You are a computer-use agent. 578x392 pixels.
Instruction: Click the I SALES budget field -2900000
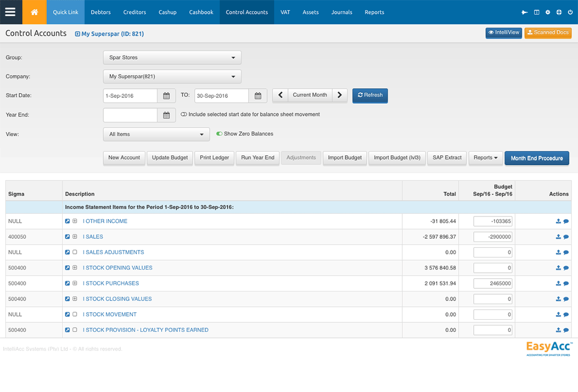(x=493, y=237)
